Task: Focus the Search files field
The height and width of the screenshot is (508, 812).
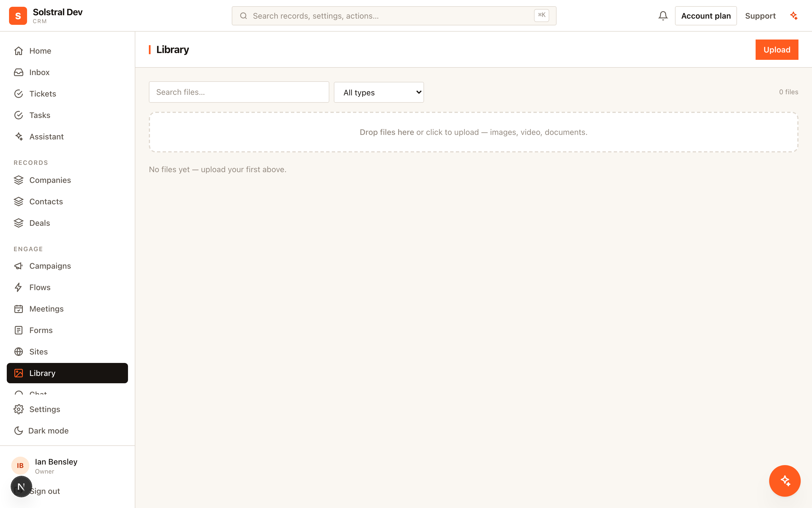Action: 239,92
